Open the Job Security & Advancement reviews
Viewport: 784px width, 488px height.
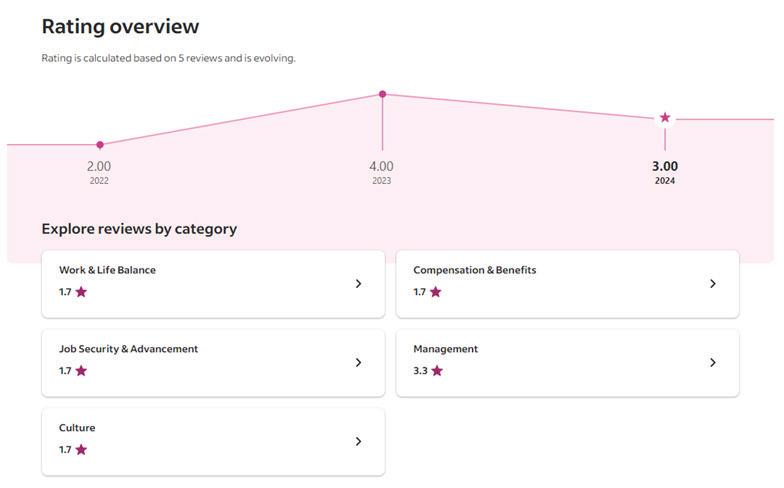pyautogui.click(x=129, y=349)
